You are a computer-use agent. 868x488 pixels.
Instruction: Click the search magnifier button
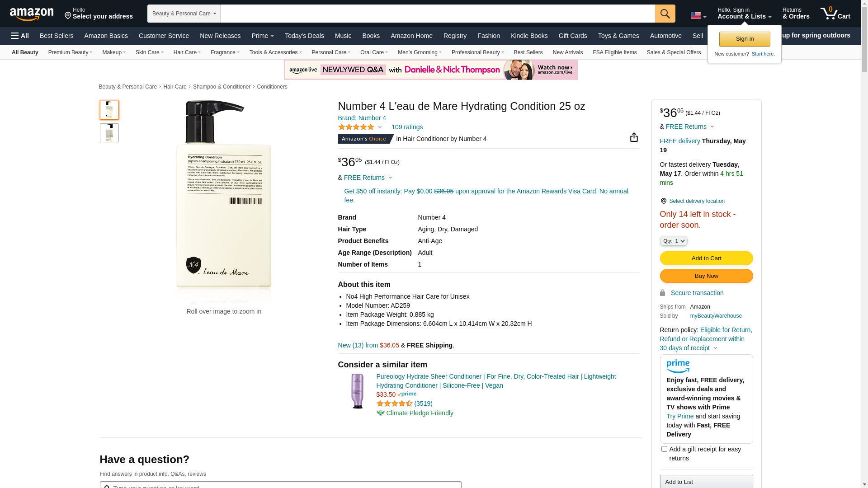click(665, 14)
